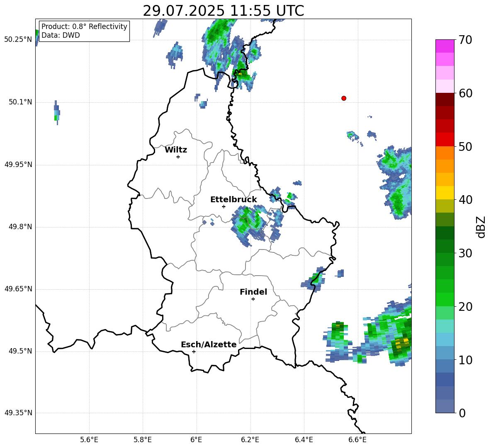Click the bright green 20 dBZ color band
Viewport: 491px width, 448px height.
[445, 299]
